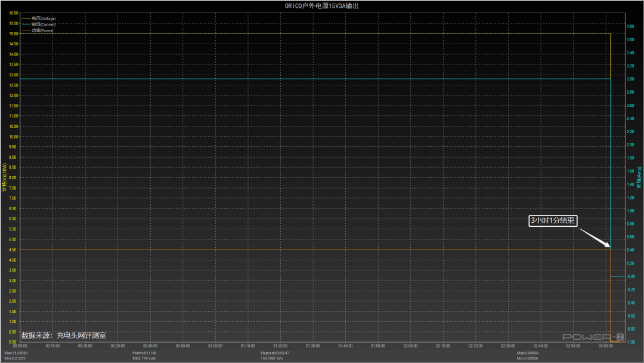Select the yellow voltage legend line sample
The image size is (644, 363).
click(x=26, y=19)
